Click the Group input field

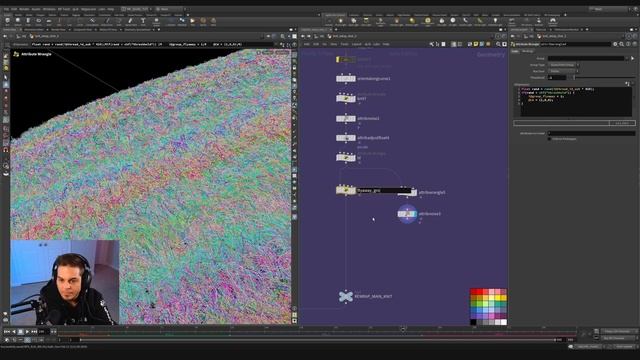(586, 58)
